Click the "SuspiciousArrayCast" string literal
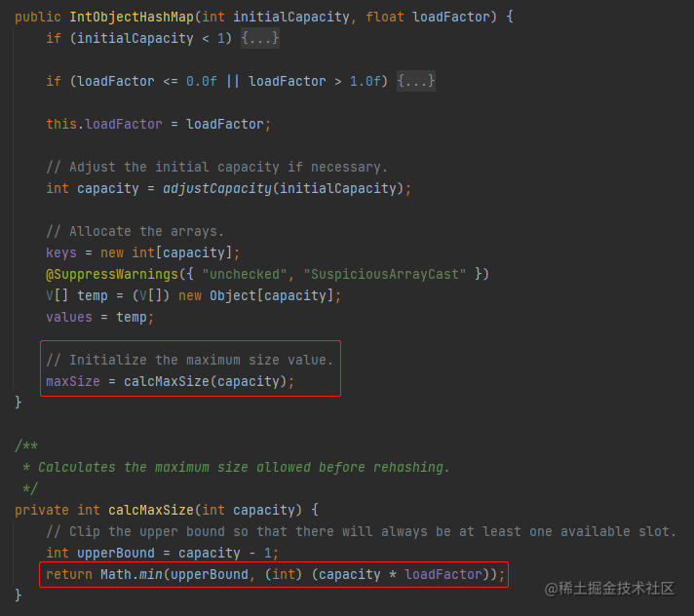The width and height of the screenshot is (694, 616). click(384, 274)
